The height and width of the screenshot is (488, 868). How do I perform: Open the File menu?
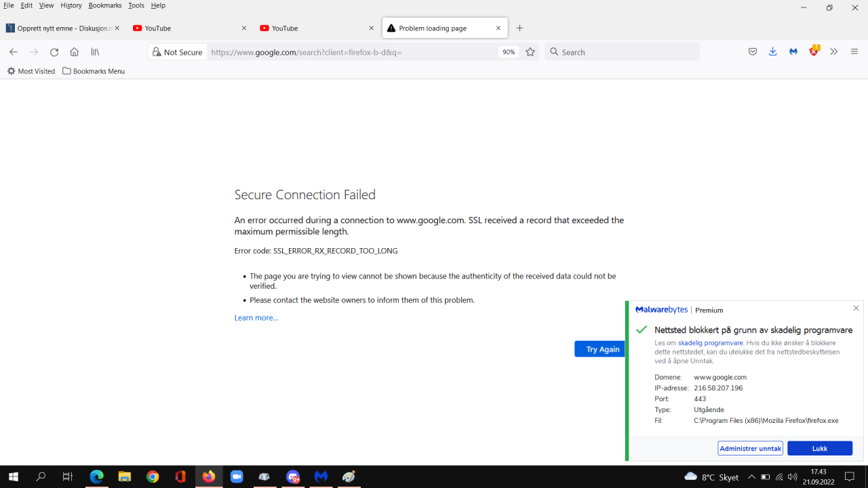point(9,5)
